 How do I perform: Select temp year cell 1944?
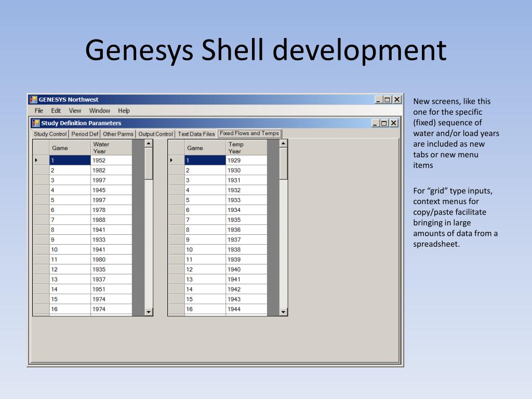pyautogui.click(x=246, y=309)
